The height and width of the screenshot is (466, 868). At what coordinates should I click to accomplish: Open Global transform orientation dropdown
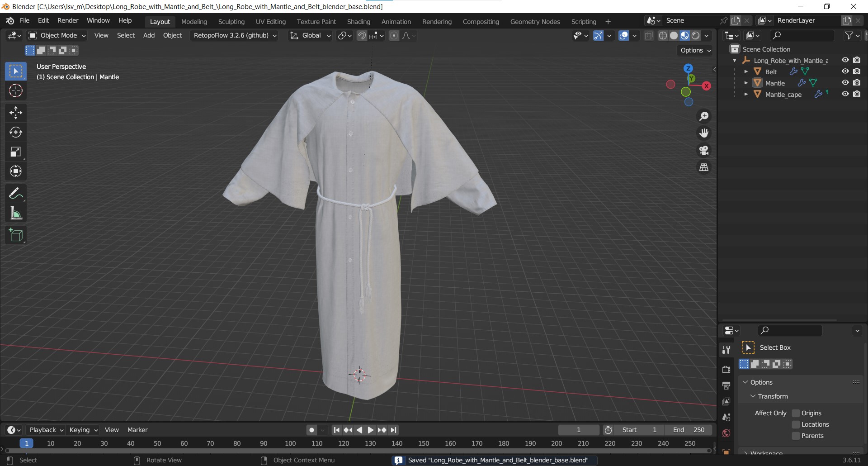[310, 36]
